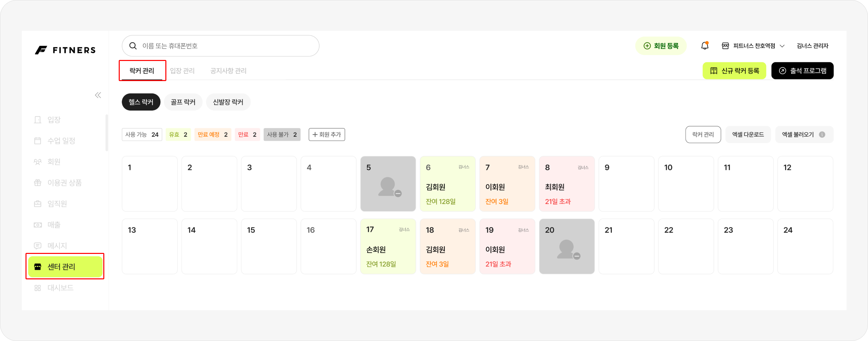Image resolution: width=868 pixels, height=341 pixels.
Task: Filter by 유효 2 status
Action: pyautogui.click(x=178, y=135)
